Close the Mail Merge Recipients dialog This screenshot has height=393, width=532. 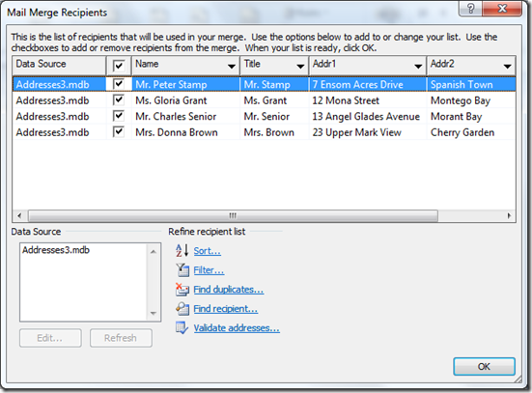(x=502, y=9)
